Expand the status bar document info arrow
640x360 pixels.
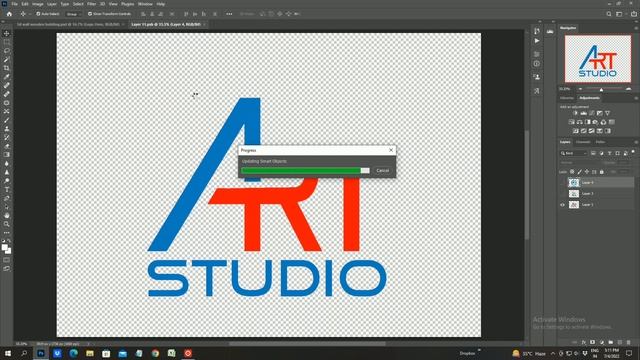coord(88,344)
